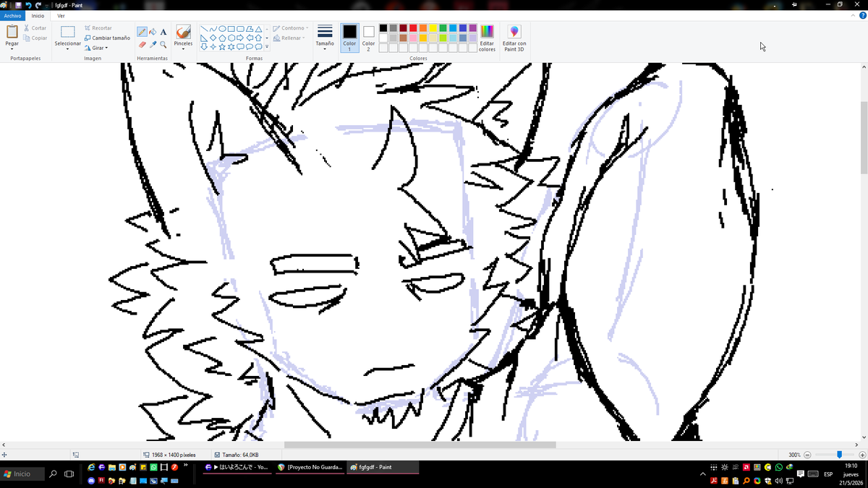868x488 pixels.
Task: Click the Recortar button
Action: (x=98, y=28)
